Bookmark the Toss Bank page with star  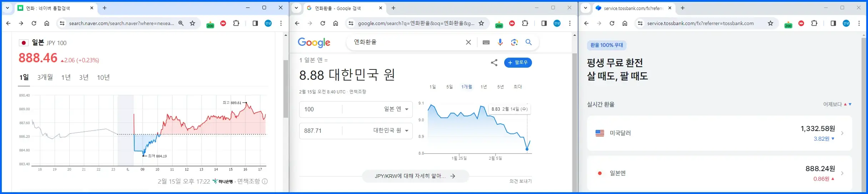[x=771, y=23]
